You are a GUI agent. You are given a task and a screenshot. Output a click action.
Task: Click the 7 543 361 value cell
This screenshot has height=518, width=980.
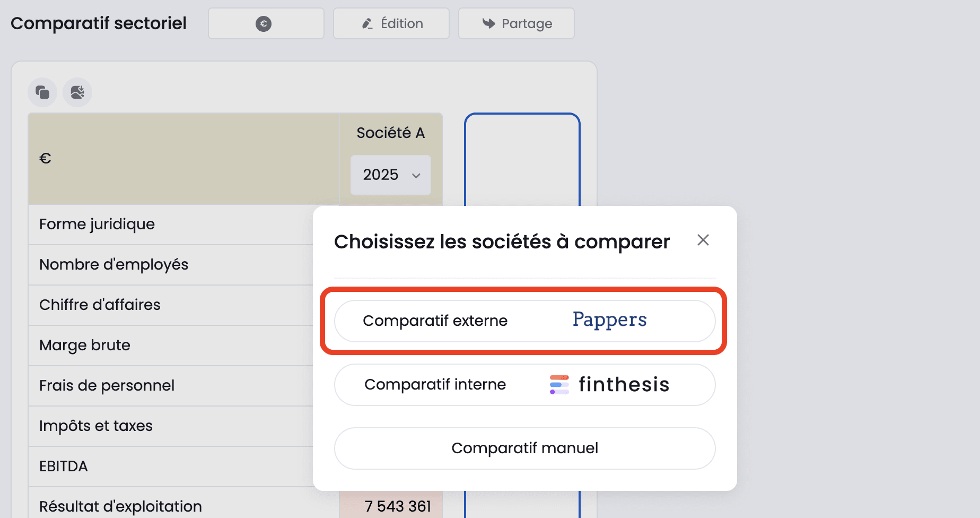pos(397,506)
